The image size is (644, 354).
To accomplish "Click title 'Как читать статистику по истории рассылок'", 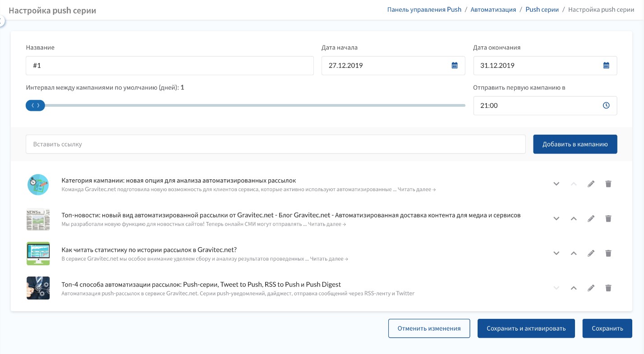I will [x=149, y=250].
